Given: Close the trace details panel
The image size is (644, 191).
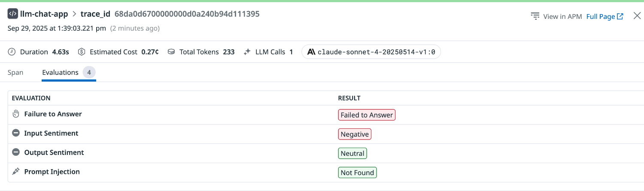Looking at the screenshot, I should pyautogui.click(x=637, y=16).
